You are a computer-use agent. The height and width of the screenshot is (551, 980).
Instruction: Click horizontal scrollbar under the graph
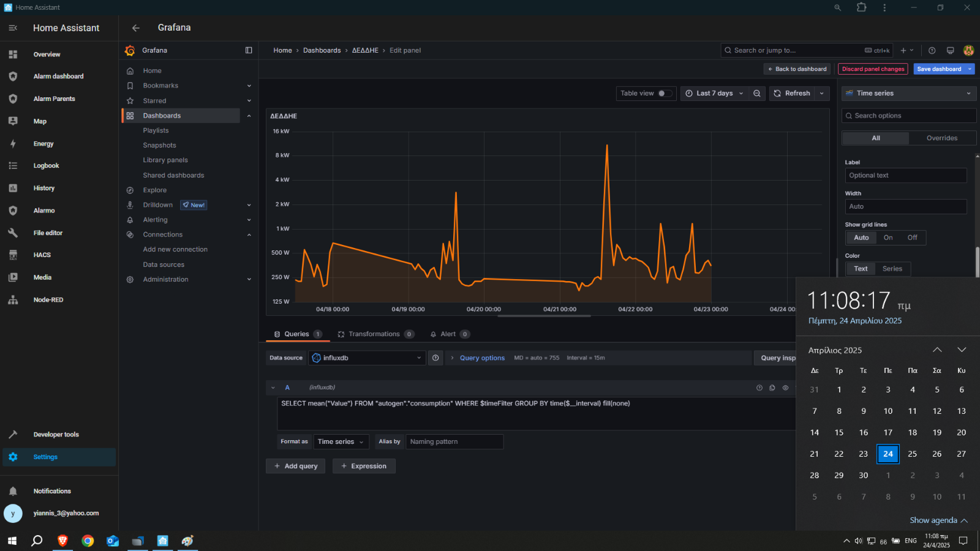coord(544,316)
